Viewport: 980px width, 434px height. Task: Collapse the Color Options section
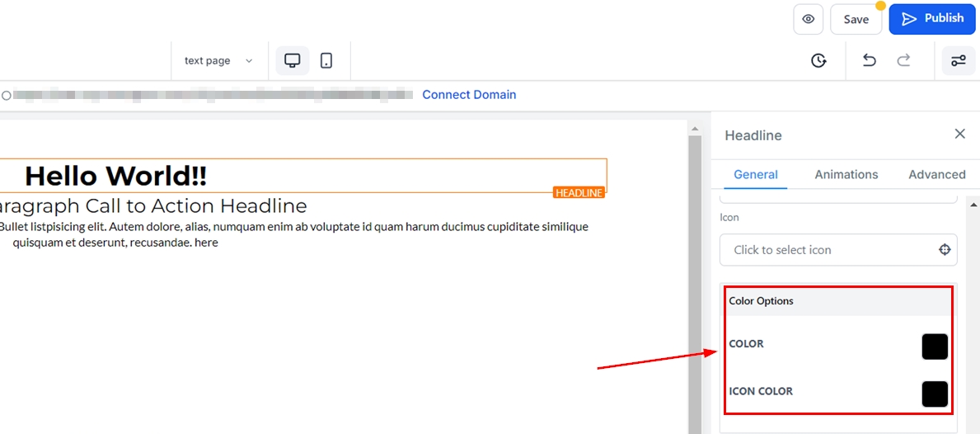point(838,301)
